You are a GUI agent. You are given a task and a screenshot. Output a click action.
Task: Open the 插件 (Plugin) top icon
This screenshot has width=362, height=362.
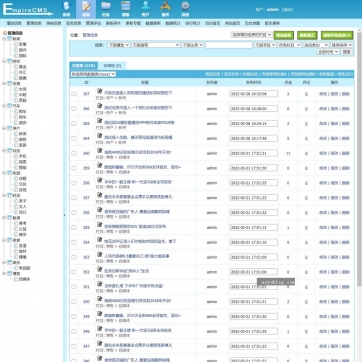click(x=165, y=9)
